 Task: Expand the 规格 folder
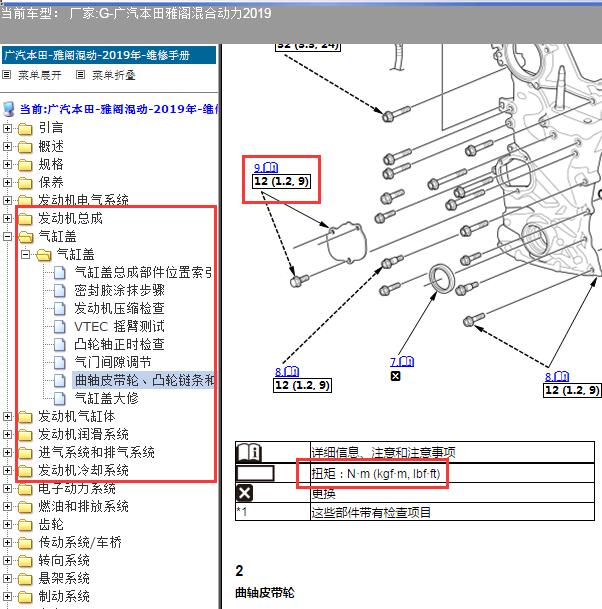[7, 164]
